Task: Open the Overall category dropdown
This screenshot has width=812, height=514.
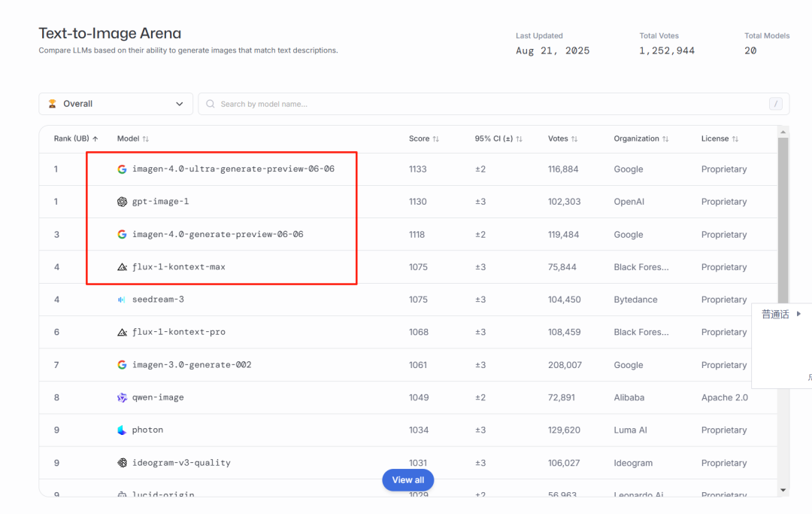Action: (x=116, y=104)
